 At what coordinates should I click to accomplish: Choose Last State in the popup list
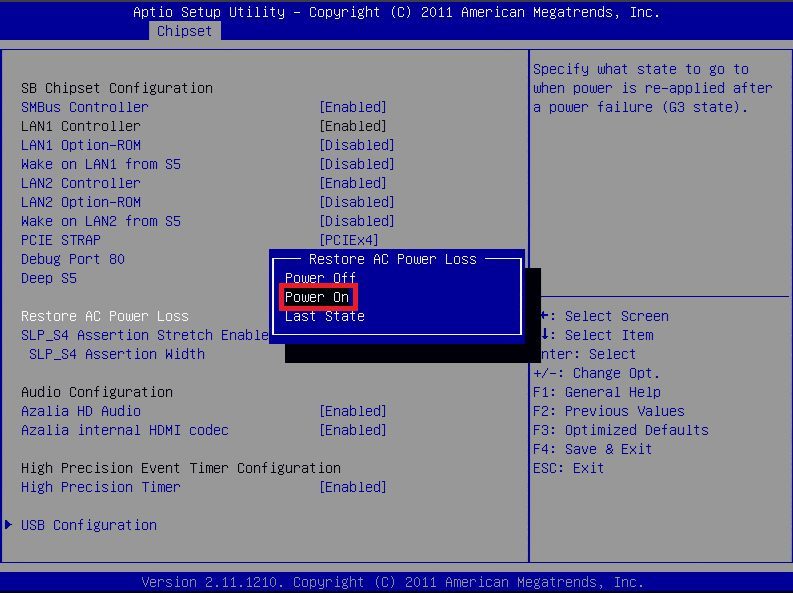click(x=325, y=316)
